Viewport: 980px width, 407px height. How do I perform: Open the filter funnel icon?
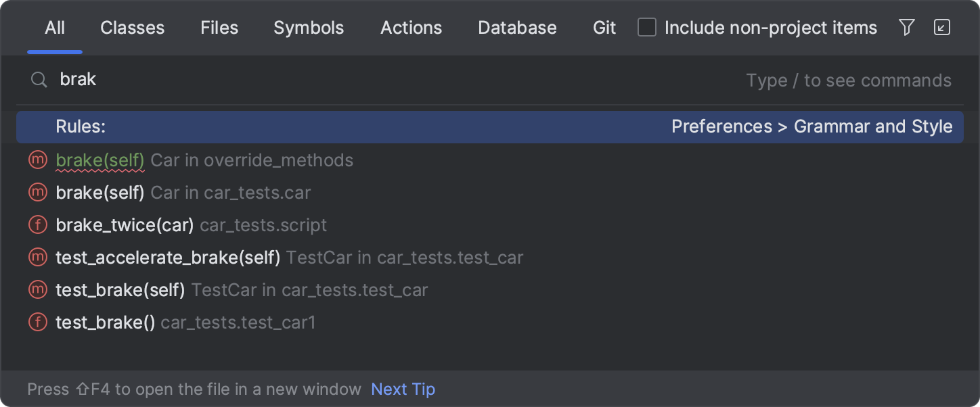907,28
